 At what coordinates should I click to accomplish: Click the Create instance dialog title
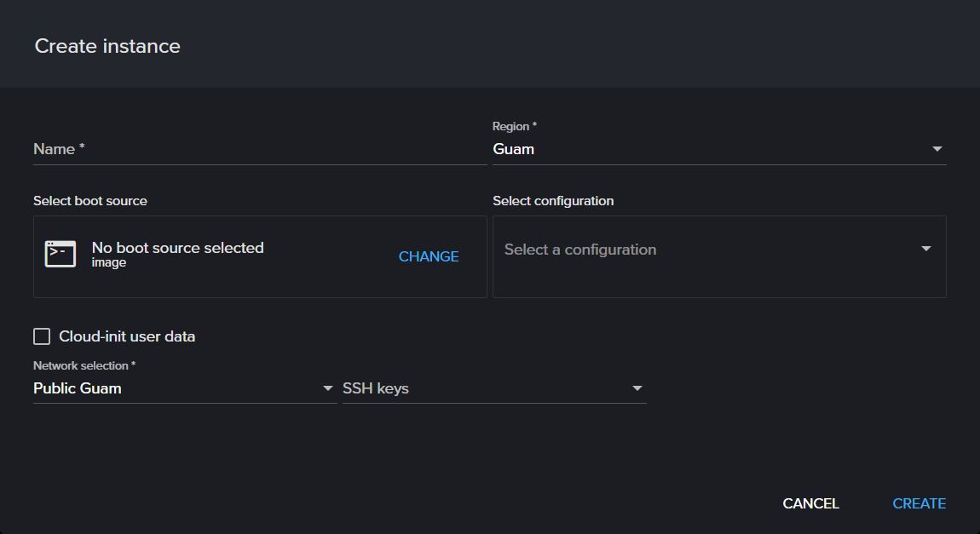(x=107, y=46)
